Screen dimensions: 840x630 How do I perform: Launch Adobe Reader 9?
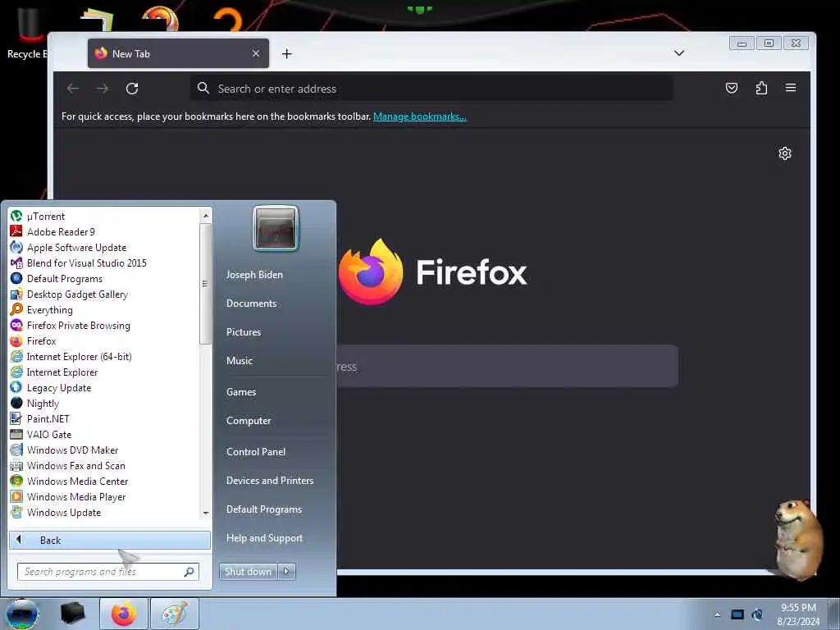pyautogui.click(x=61, y=232)
